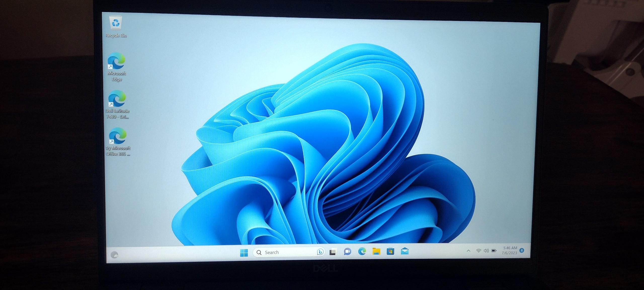
Task: Click the volume speaker tray icon
Action: click(x=486, y=251)
